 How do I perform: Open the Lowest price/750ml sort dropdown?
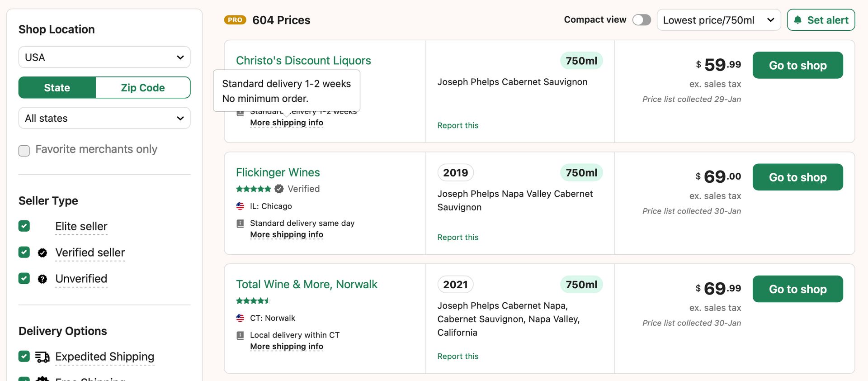pyautogui.click(x=718, y=20)
